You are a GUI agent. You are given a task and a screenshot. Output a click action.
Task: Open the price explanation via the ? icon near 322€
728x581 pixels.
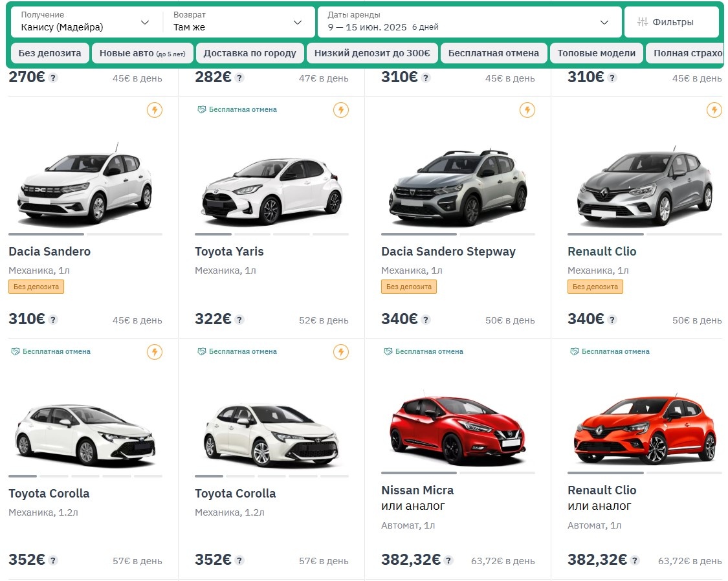[x=240, y=320]
